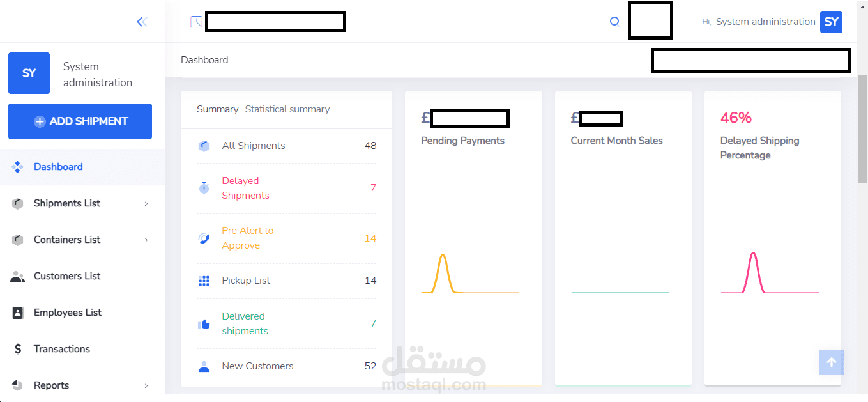Click the Dashboard menu icon

[x=18, y=167]
